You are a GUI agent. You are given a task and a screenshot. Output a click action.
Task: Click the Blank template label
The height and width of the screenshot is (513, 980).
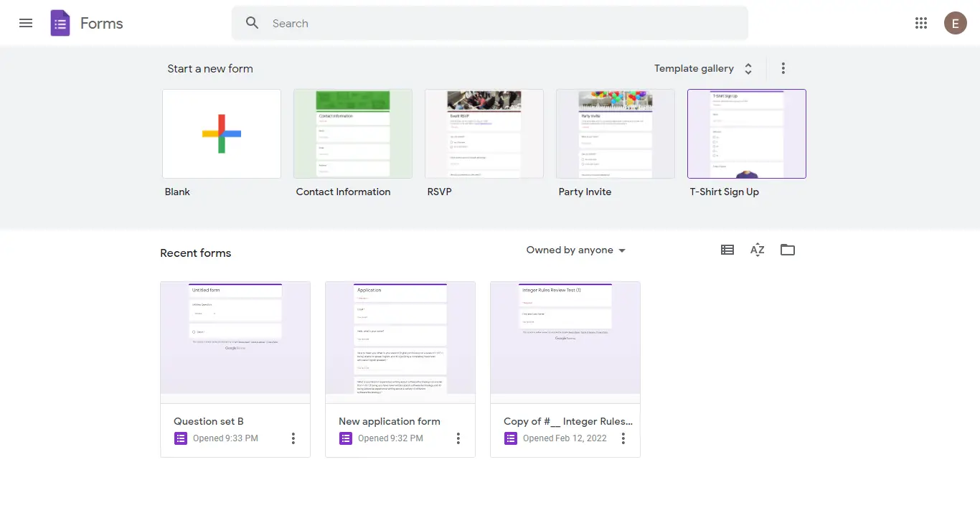(178, 192)
